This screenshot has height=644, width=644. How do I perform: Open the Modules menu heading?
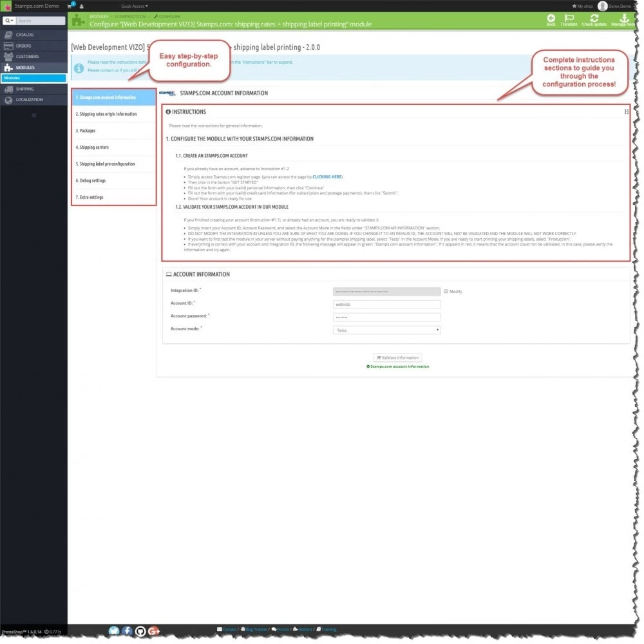click(33, 68)
